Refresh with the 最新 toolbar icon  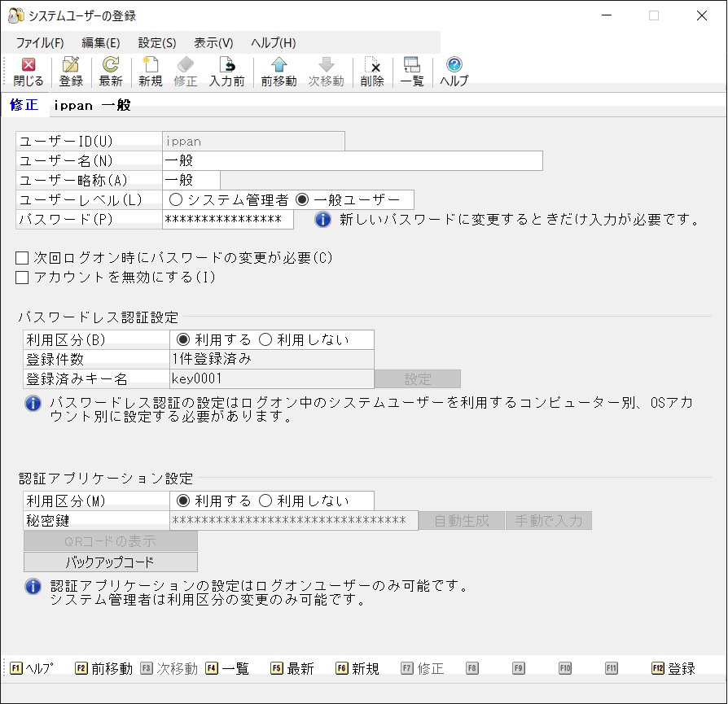(111, 72)
